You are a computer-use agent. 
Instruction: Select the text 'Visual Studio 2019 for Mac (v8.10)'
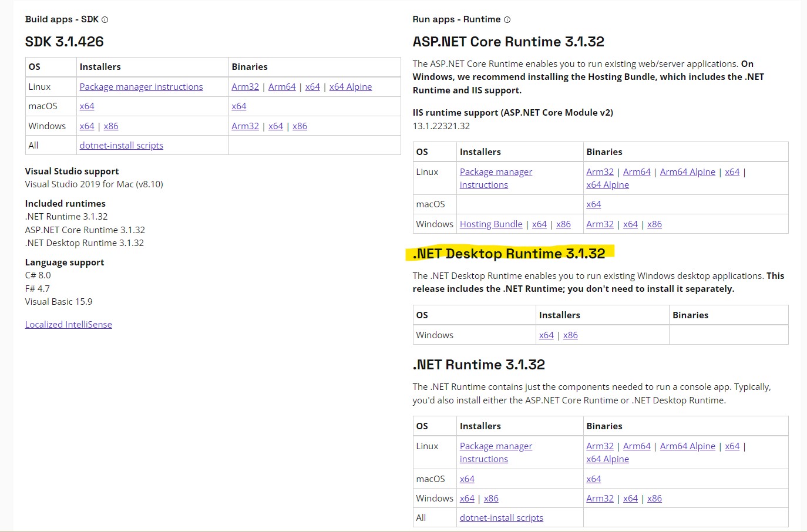(x=94, y=184)
